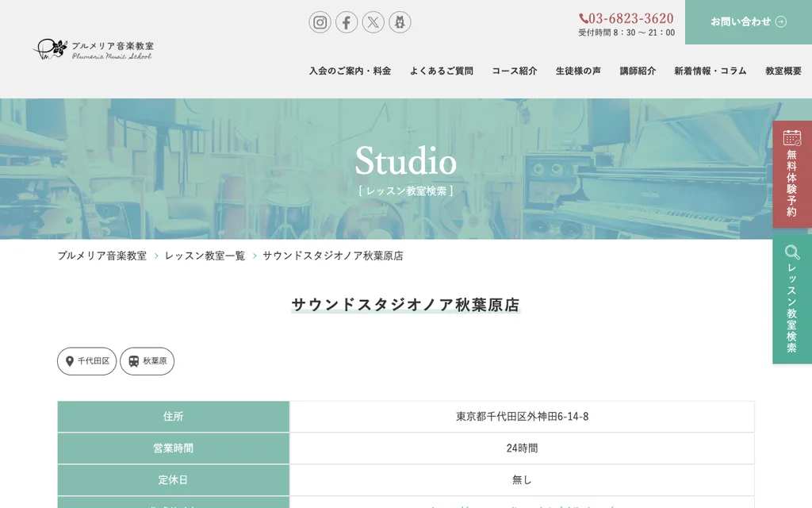Click the map pin icon in 千代田区 tag
Image resolution: width=812 pixels, height=508 pixels.
tap(70, 361)
